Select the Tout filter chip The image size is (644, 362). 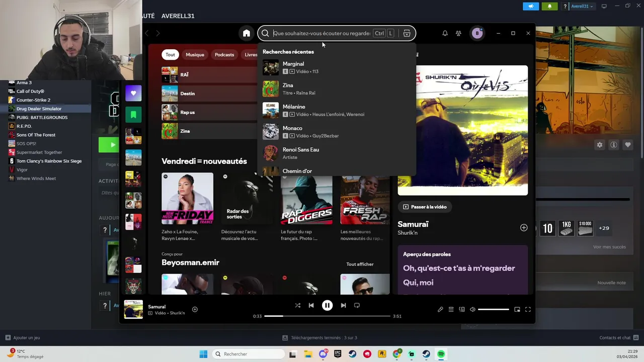[171, 54]
